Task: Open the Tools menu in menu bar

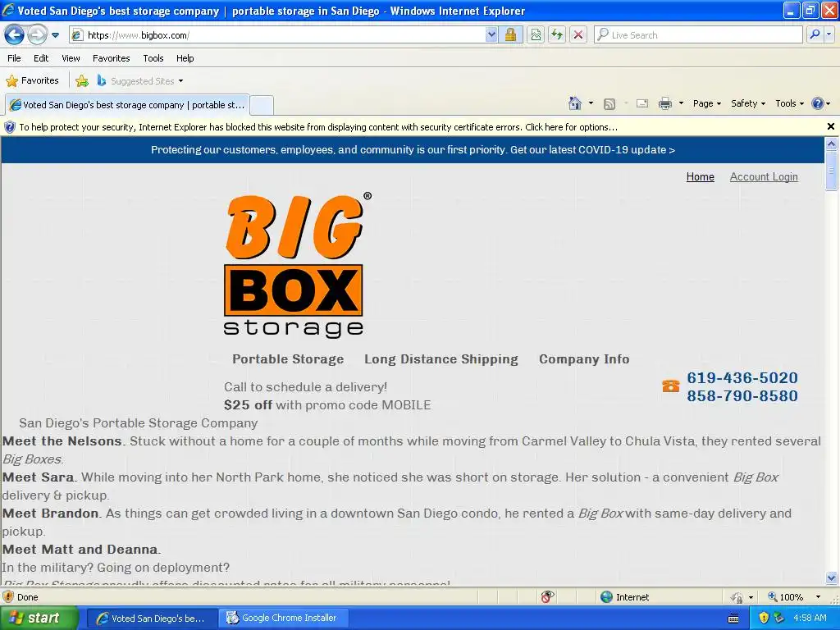Action: point(153,58)
